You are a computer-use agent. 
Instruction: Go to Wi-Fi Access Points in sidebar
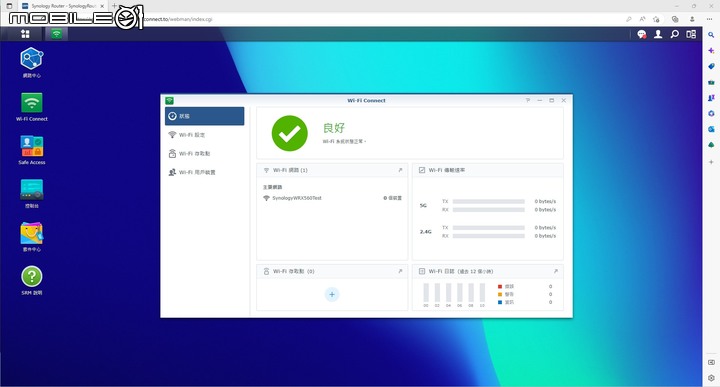coord(204,154)
